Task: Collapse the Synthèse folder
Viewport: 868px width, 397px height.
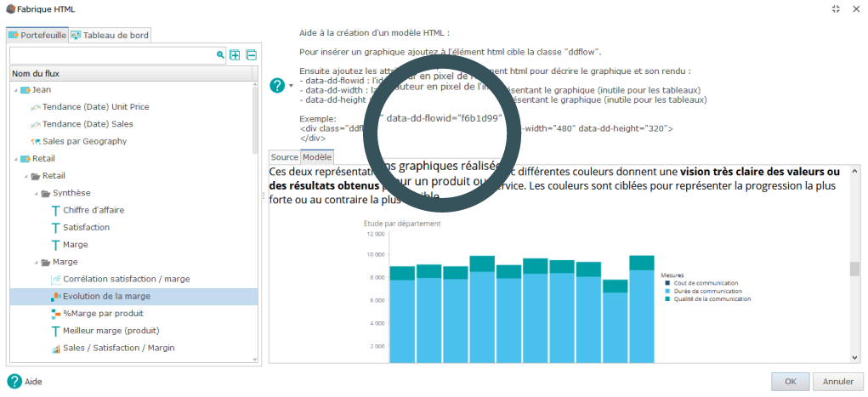Action: 36,193
